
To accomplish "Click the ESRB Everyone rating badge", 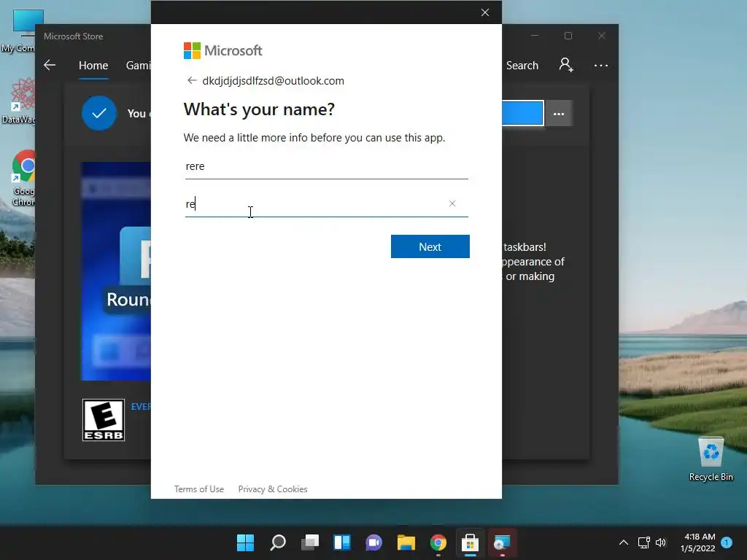I will coord(104,420).
